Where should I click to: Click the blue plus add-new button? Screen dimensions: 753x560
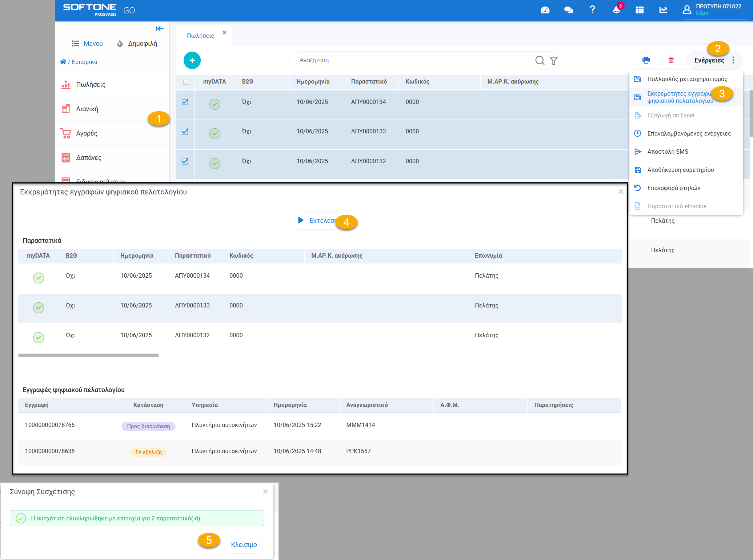pyautogui.click(x=192, y=60)
